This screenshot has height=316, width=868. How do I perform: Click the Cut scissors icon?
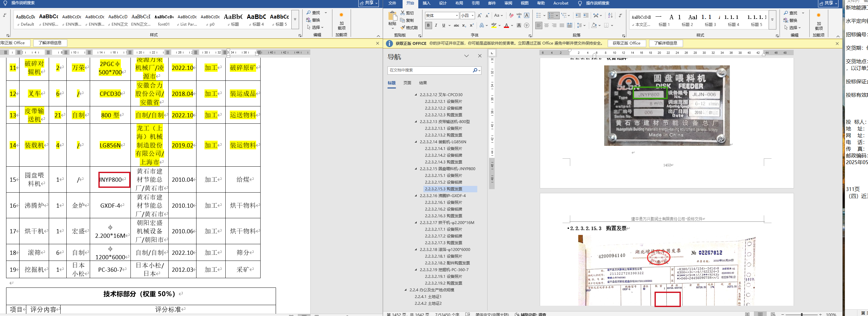click(402, 13)
